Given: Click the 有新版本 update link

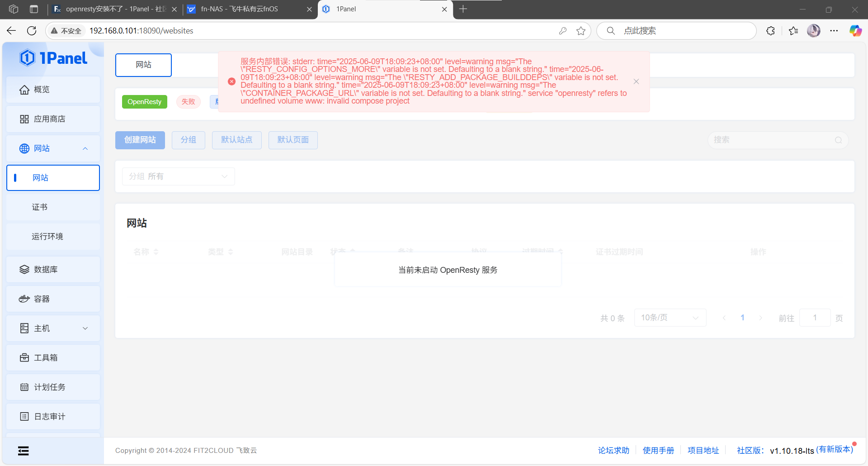Looking at the screenshot, I should point(835,449).
